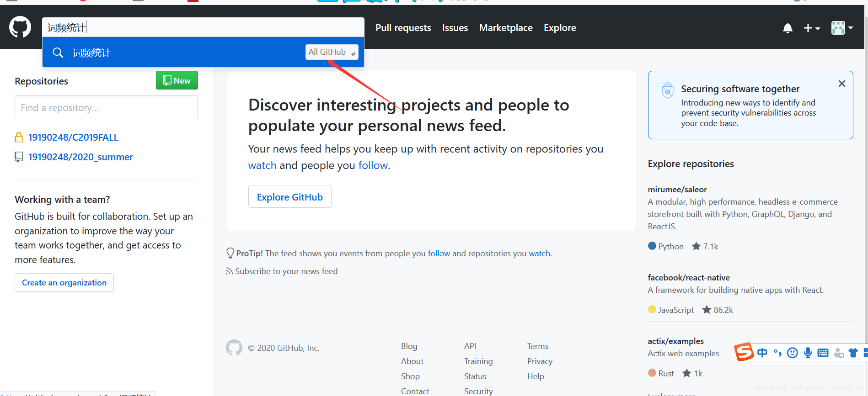This screenshot has height=396, width=868.
Task: Open the plus create-new dropdown
Action: coord(812,28)
